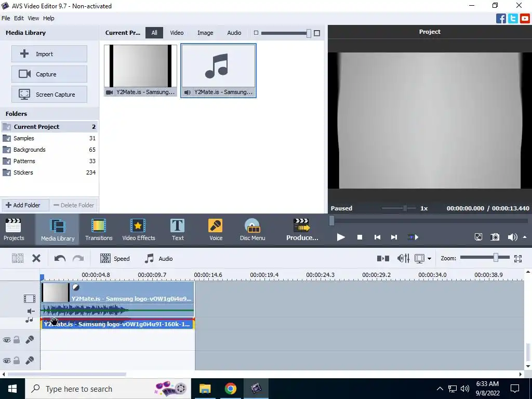Viewport: 532px width, 399px height.
Task: Open the YouTube icon
Action: [525, 18]
